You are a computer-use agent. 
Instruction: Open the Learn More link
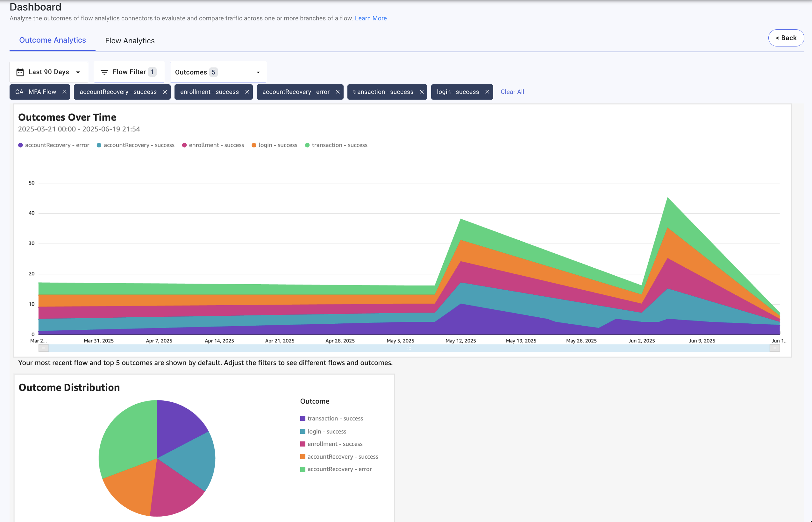tap(371, 18)
